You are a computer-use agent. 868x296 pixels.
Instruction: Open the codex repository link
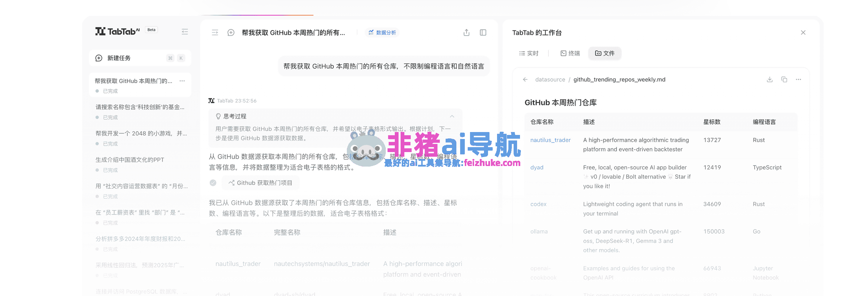(539, 204)
